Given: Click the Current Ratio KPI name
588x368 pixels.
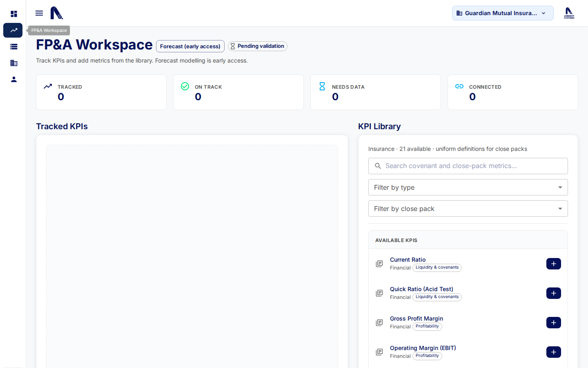Looking at the screenshot, I should click(x=408, y=260).
